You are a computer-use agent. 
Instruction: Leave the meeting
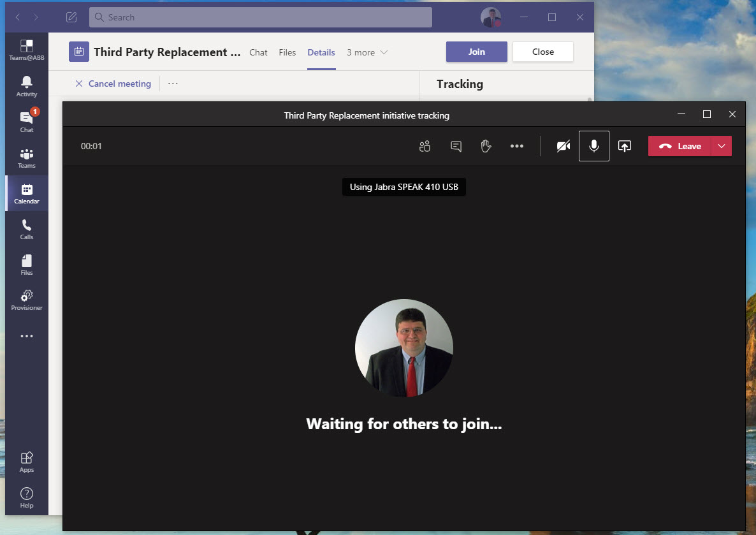[680, 146]
